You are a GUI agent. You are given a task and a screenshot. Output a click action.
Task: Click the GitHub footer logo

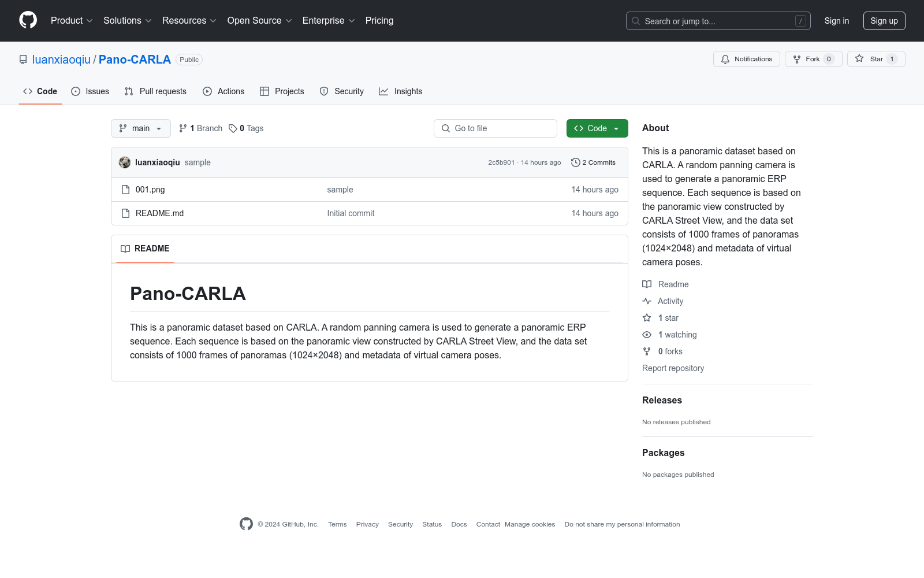246,524
